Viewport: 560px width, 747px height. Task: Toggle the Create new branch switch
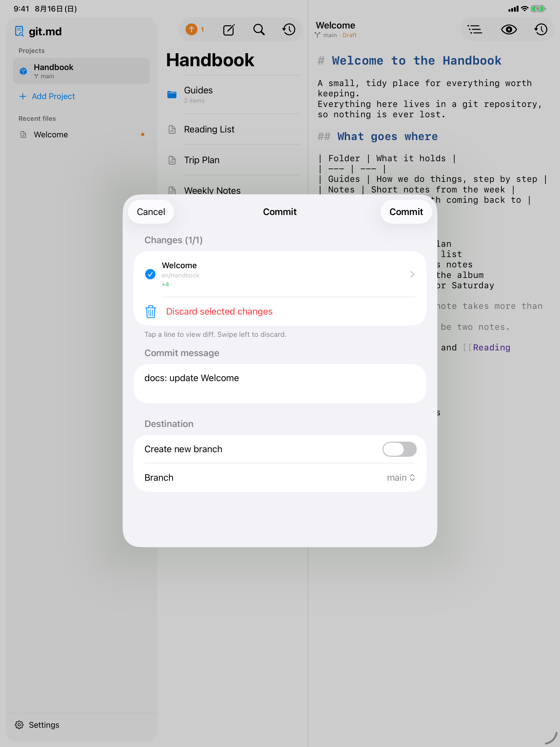tap(399, 449)
